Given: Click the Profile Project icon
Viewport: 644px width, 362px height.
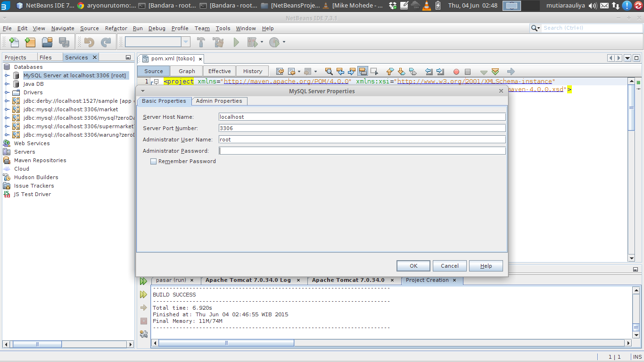Looking at the screenshot, I should (x=274, y=42).
